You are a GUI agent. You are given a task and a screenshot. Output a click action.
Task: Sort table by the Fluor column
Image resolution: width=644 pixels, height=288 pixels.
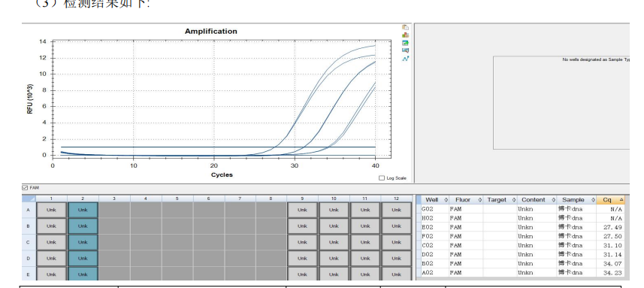466,200
